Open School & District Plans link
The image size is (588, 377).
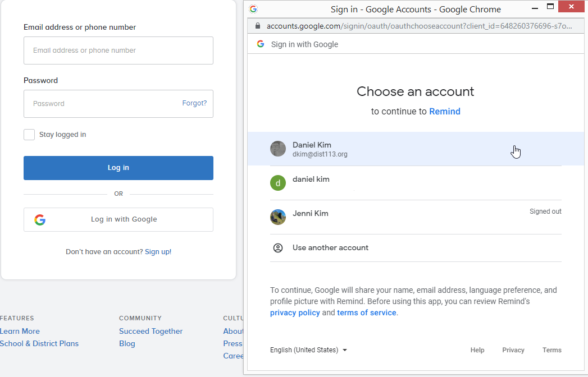(39, 344)
